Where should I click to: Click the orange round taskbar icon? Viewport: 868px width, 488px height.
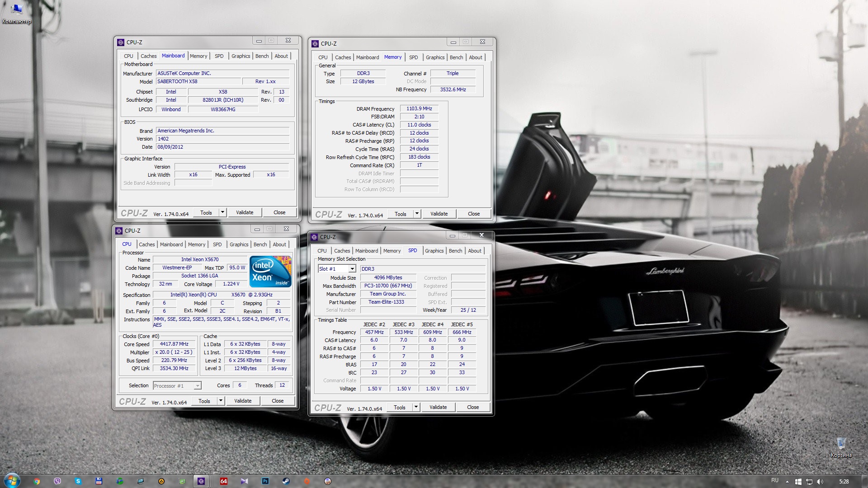click(x=307, y=481)
